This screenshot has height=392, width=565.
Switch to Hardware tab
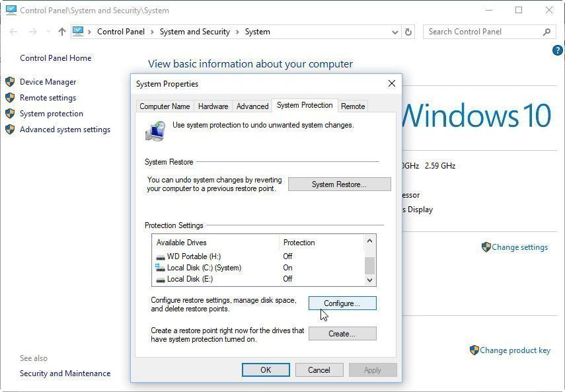(x=213, y=106)
